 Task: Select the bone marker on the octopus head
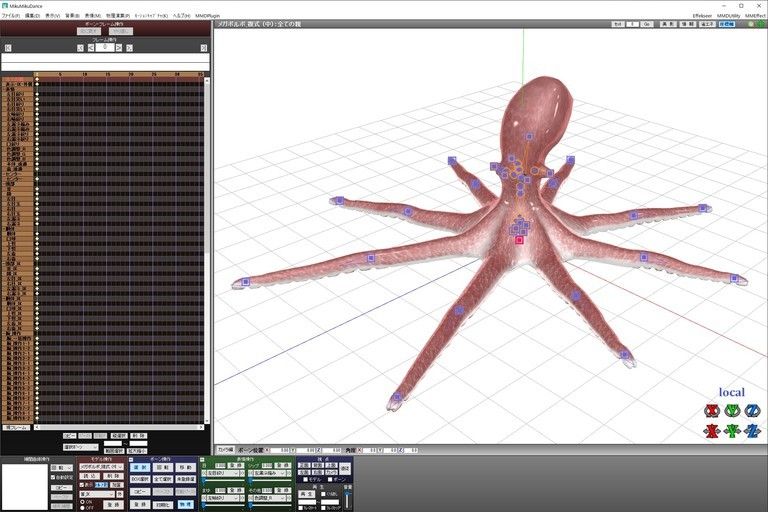pyautogui.click(x=528, y=136)
